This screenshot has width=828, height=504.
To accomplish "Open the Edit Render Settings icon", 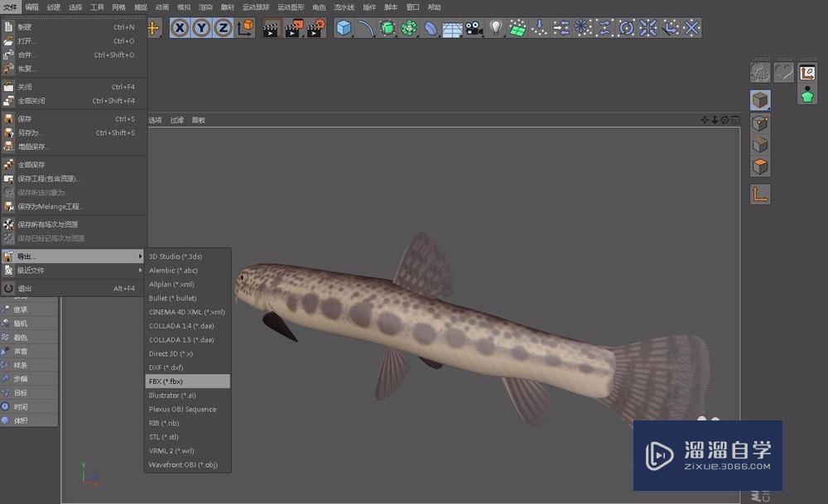I will [x=315, y=27].
